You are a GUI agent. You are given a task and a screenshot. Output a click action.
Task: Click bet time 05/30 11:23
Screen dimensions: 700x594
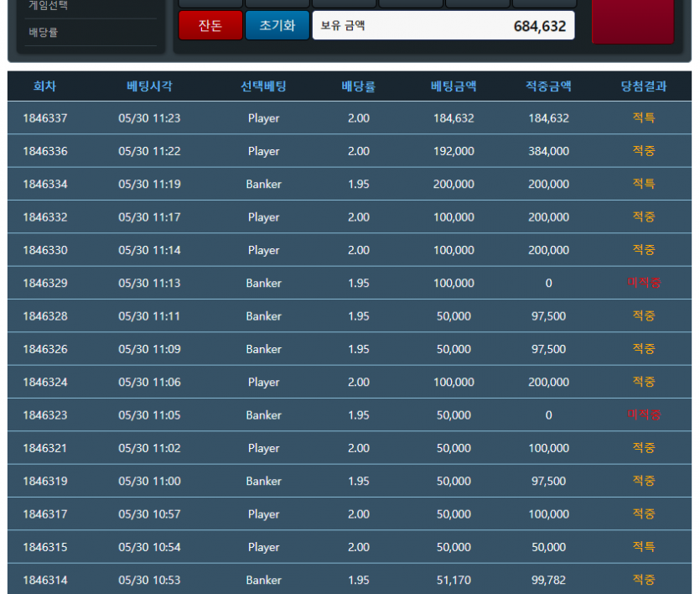click(149, 118)
